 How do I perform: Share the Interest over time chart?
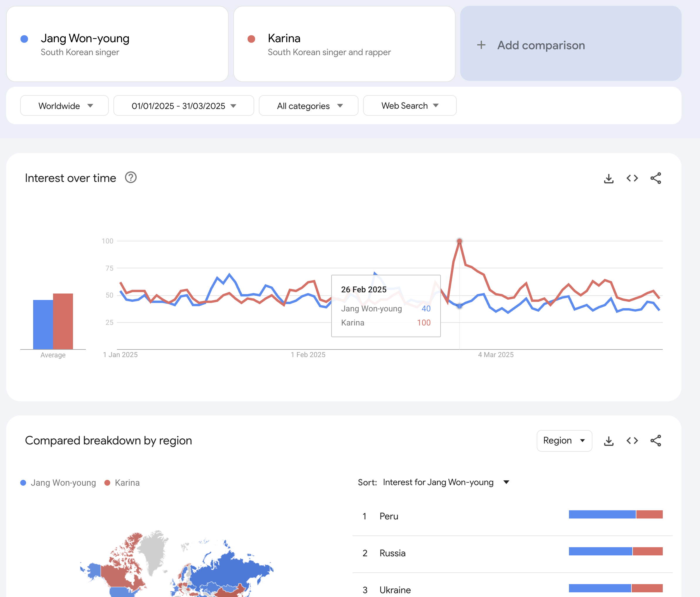[655, 178]
